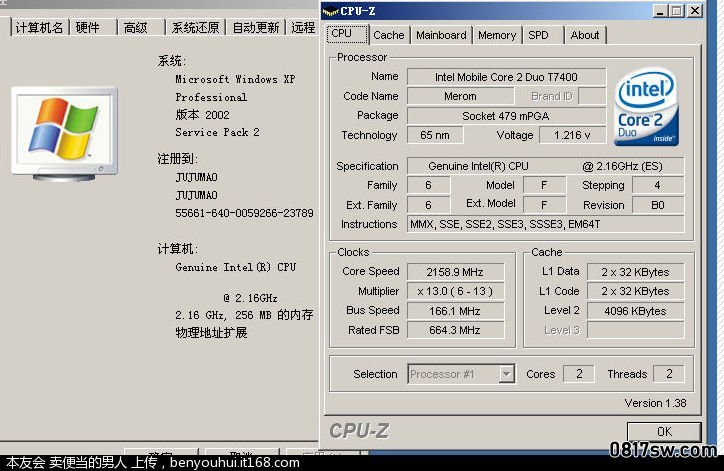This screenshot has width=724, height=471.
Task: Click the product ID 55661-640-0059266-23789
Action: (244, 213)
